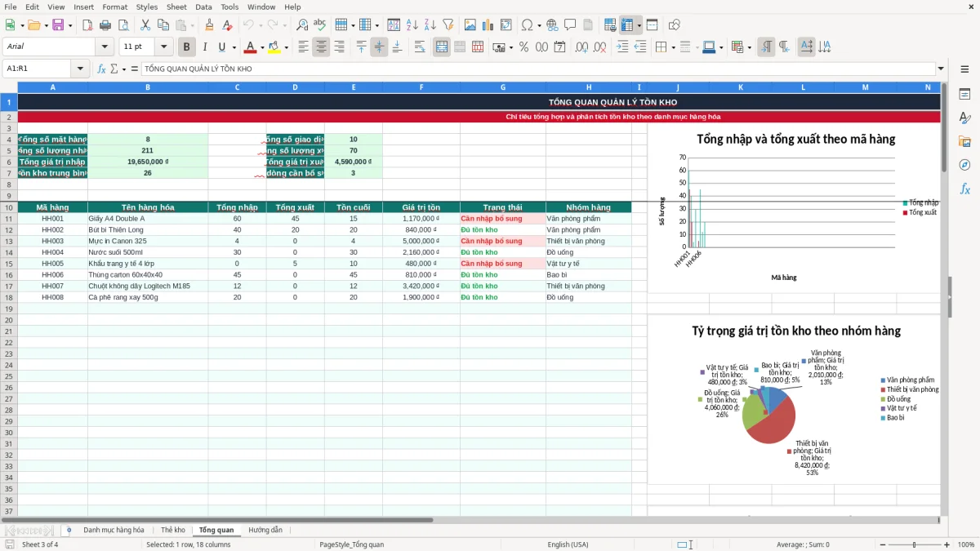The height and width of the screenshot is (551, 980).
Task: Switch to the Thẻ kho sheet tab
Action: [173, 530]
